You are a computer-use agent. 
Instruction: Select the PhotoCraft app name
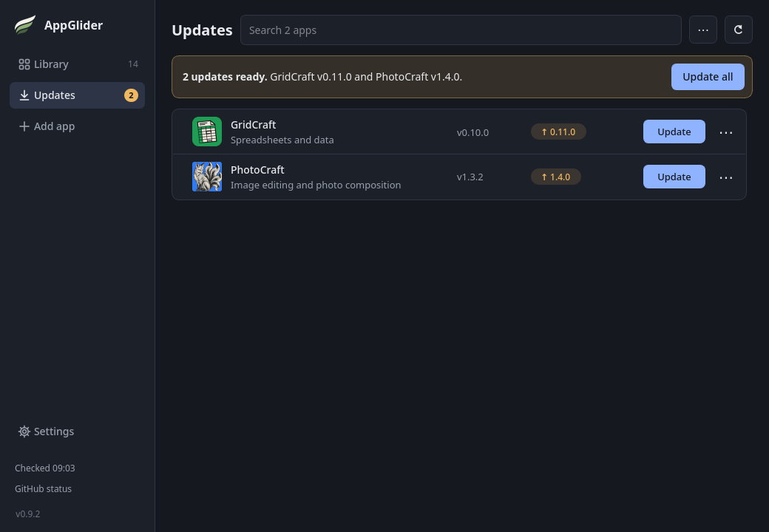point(257,170)
